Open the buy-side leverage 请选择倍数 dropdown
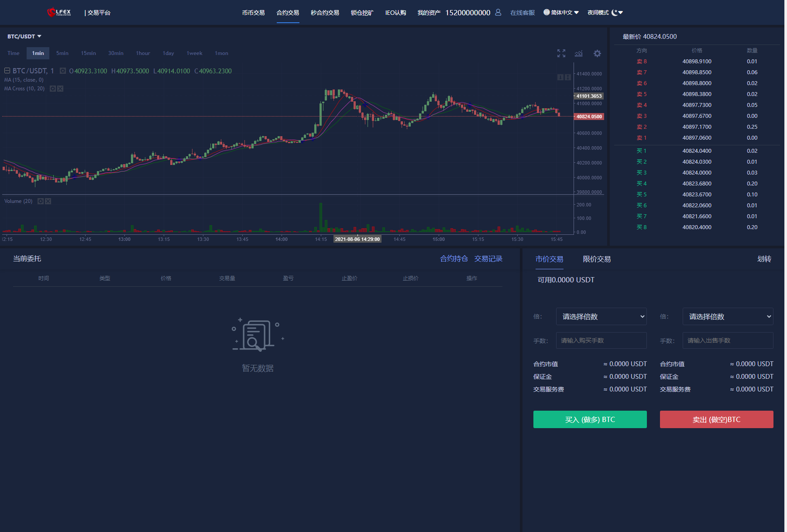Image resolution: width=787 pixels, height=532 pixels. point(601,316)
